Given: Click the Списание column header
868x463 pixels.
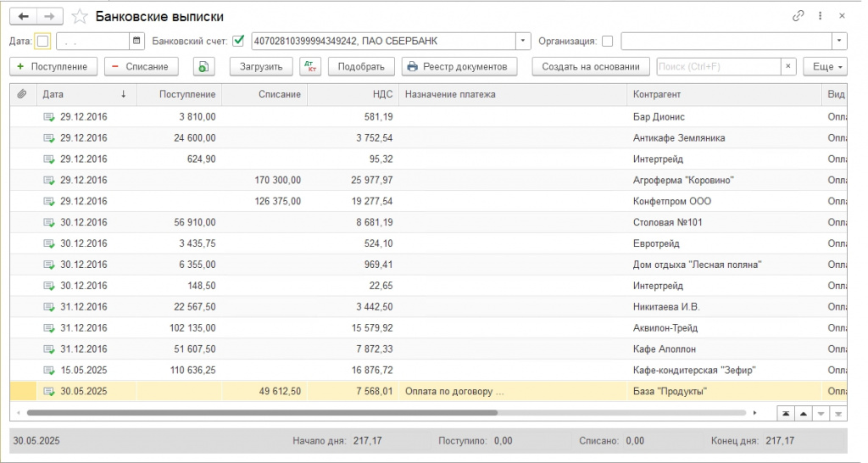Looking at the screenshot, I should (264, 94).
